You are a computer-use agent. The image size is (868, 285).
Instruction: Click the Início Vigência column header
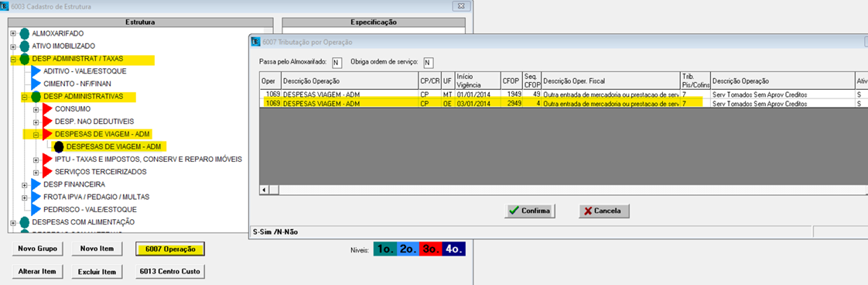click(477, 81)
